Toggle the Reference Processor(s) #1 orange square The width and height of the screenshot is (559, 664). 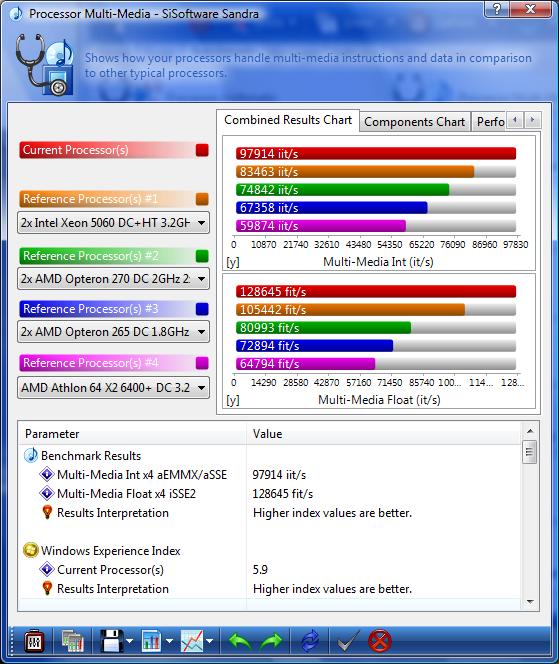pyautogui.click(x=202, y=199)
